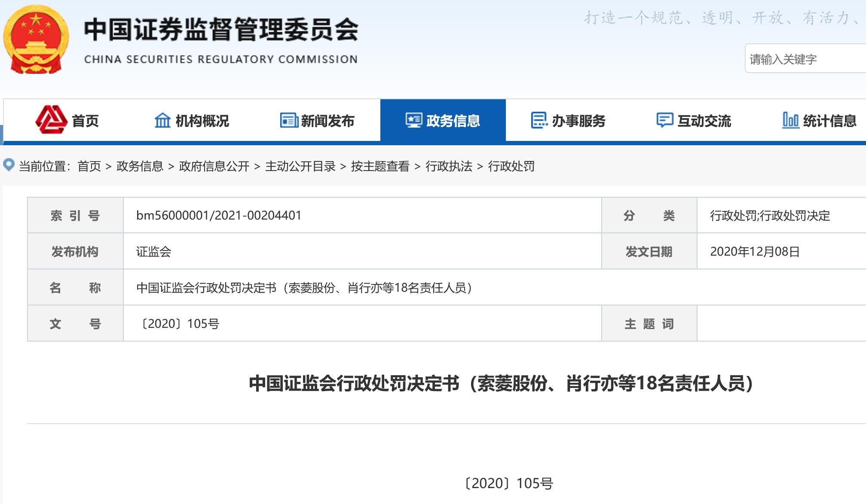This screenshot has height=504, width=866.
Task: Open the 机构概况 navigation tab
Action: (202, 121)
